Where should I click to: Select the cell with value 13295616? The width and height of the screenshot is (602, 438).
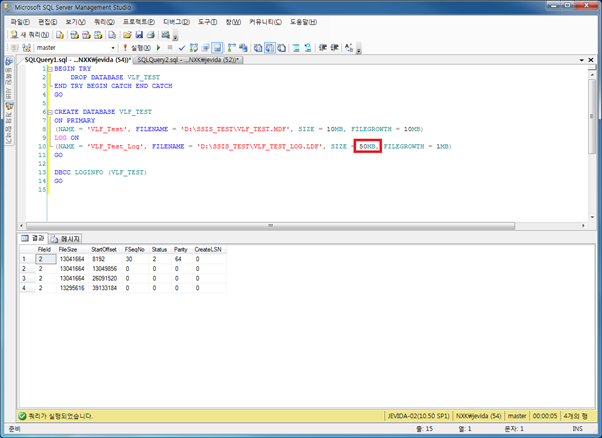click(72, 288)
